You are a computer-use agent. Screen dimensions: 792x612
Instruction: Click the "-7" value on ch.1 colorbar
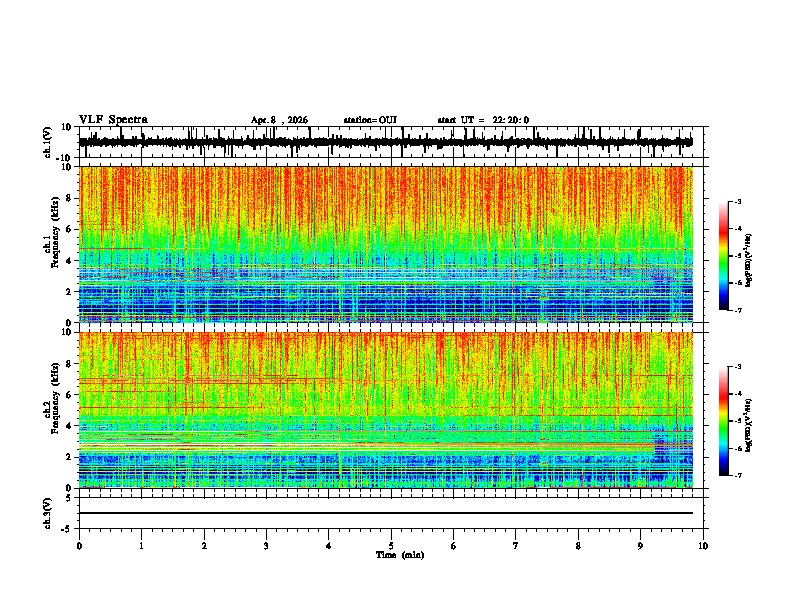pyautogui.click(x=737, y=311)
